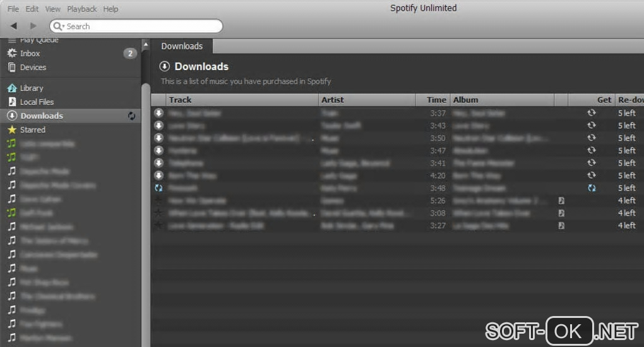
Task: Select the track with time 4:20
Action: click(398, 176)
